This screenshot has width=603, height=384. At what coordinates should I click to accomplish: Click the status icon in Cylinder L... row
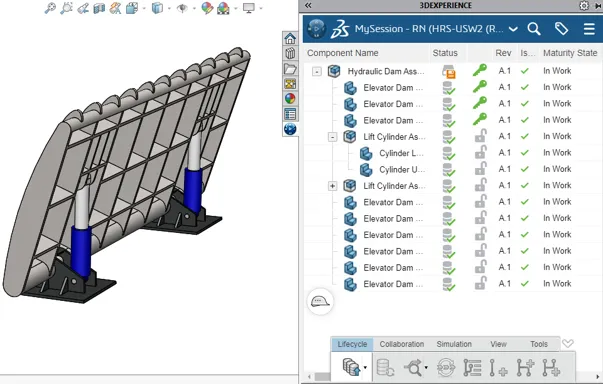pyautogui.click(x=448, y=153)
